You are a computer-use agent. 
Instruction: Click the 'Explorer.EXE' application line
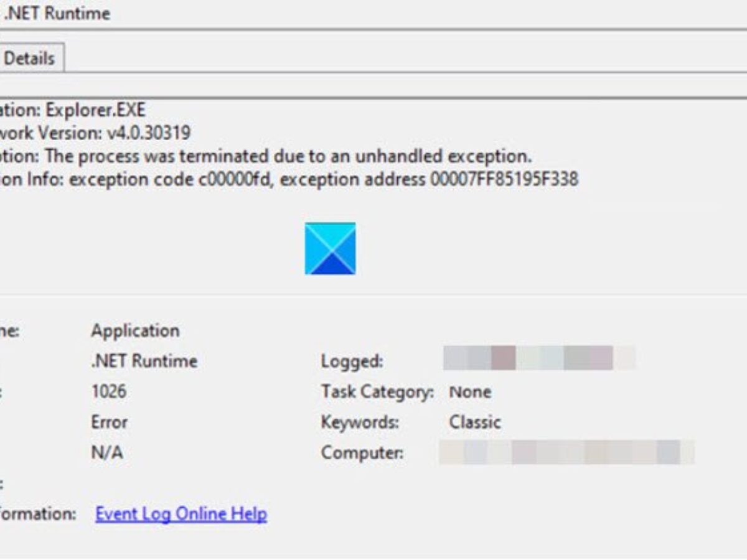pyautogui.click(x=72, y=110)
